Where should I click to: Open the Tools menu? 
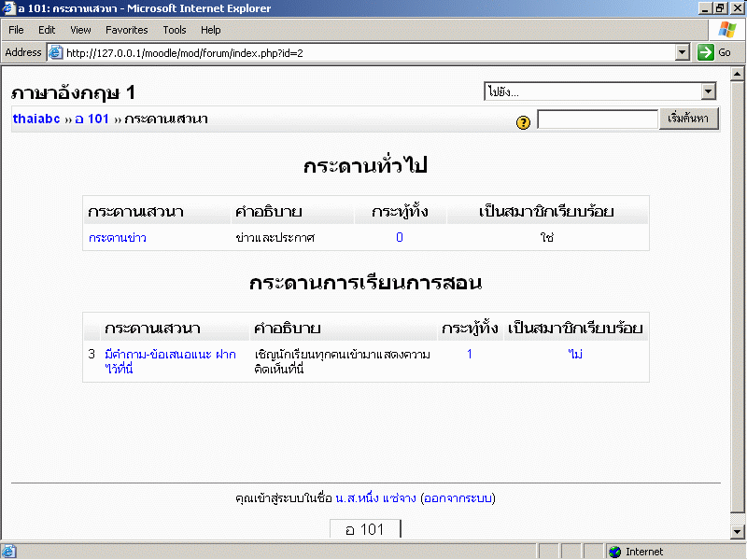click(174, 30)
